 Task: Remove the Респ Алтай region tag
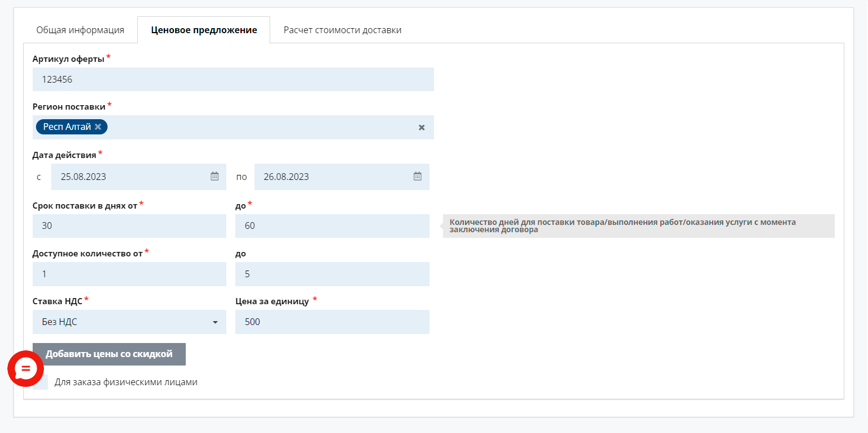(98, 127)
